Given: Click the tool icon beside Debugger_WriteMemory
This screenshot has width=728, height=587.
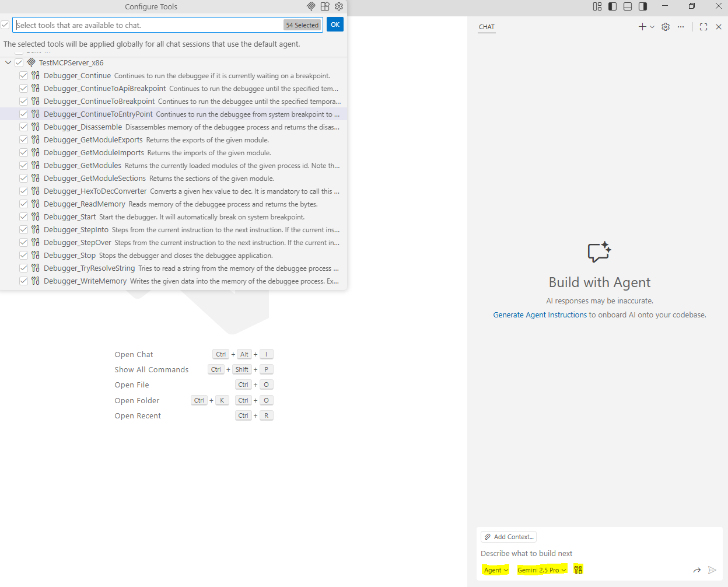Looking at the screenshot, I should tap(36, 281).
